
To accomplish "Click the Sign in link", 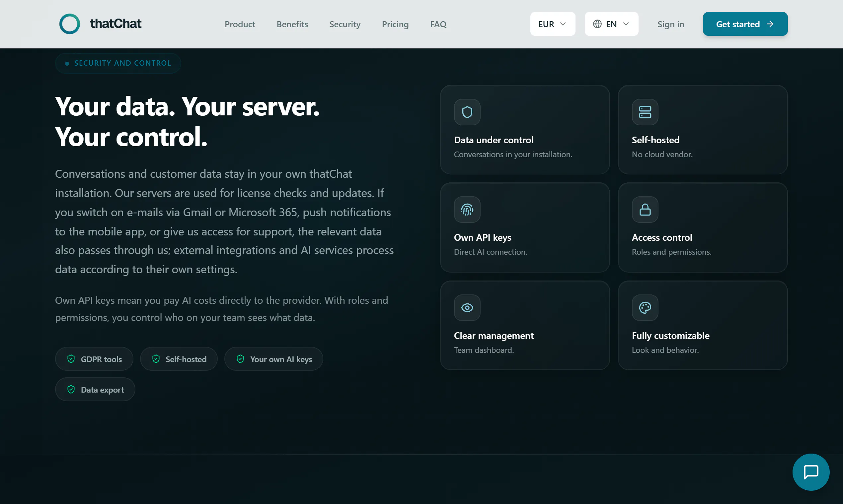I will pos(670,24).
